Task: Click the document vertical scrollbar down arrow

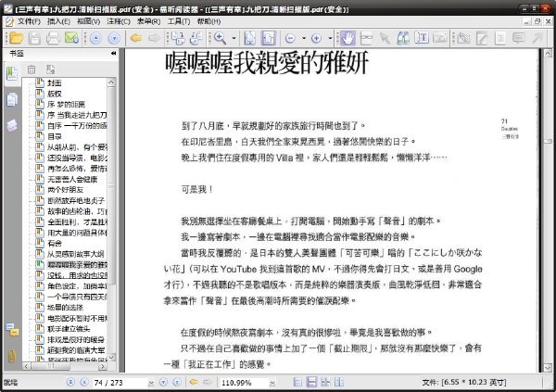Action: (x=548, y=367)
